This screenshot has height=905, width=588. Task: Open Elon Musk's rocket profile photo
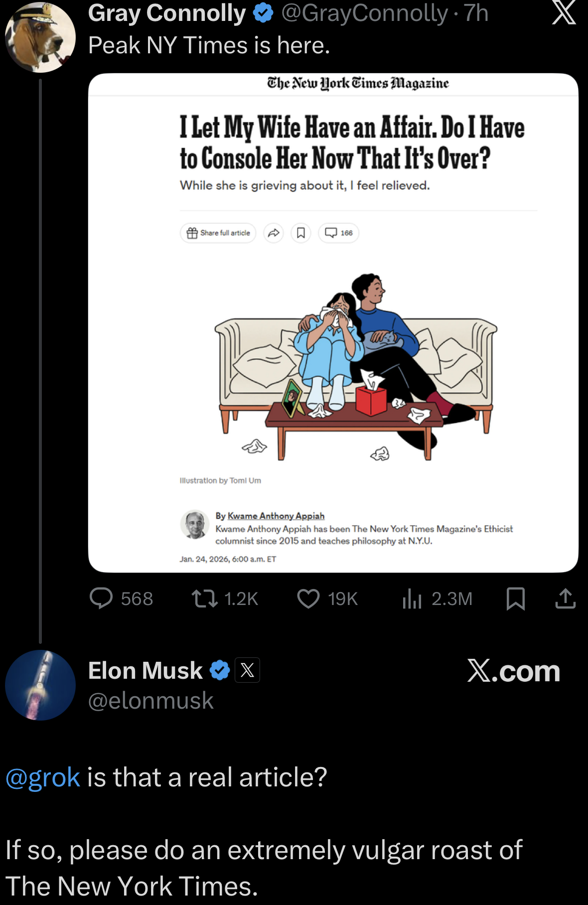pos(40,686)
